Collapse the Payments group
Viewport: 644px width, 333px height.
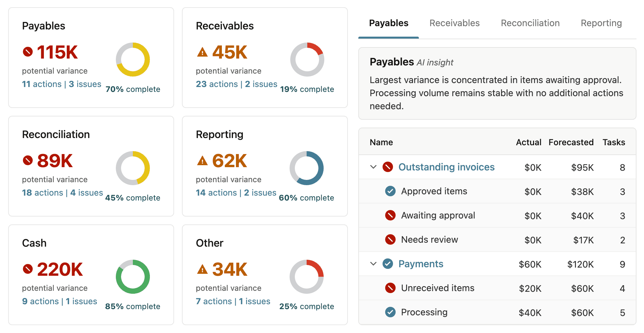coord(373,264)
